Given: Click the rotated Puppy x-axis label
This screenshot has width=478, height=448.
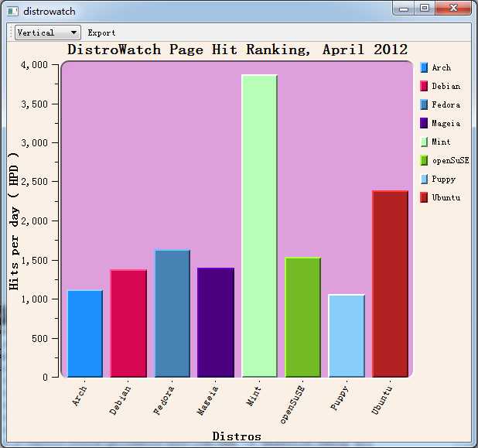Looking at the screenshot, I should tap(340, 398).
